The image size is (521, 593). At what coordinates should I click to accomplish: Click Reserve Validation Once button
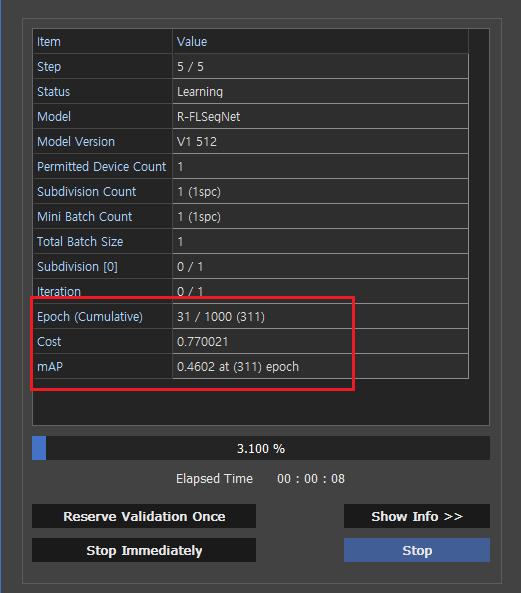(x=144, y=516)
